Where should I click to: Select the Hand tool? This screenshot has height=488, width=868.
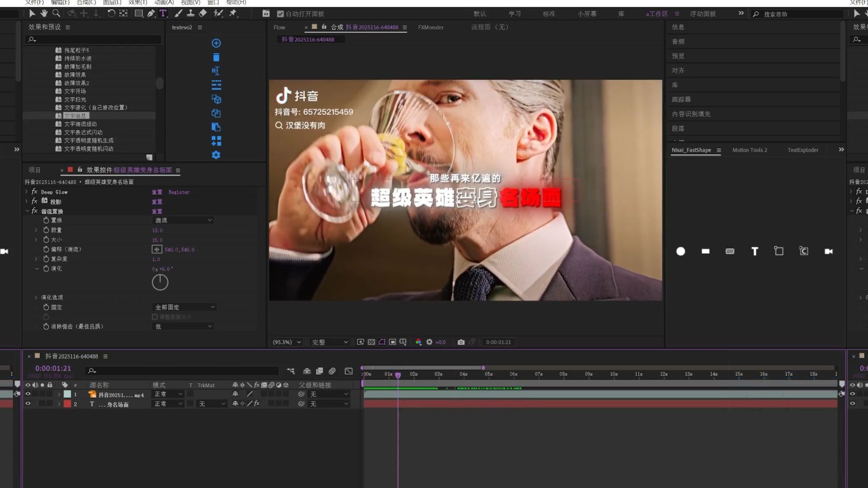click(x=44, y=14)
